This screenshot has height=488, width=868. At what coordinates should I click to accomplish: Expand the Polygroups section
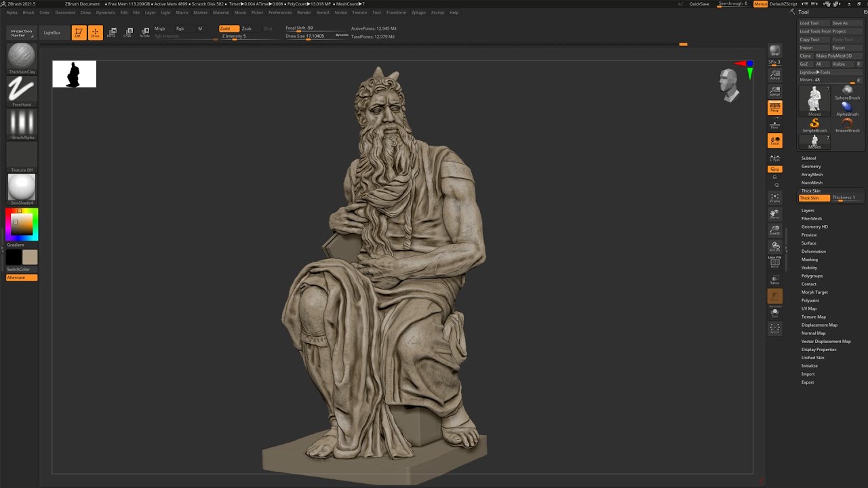812,276
